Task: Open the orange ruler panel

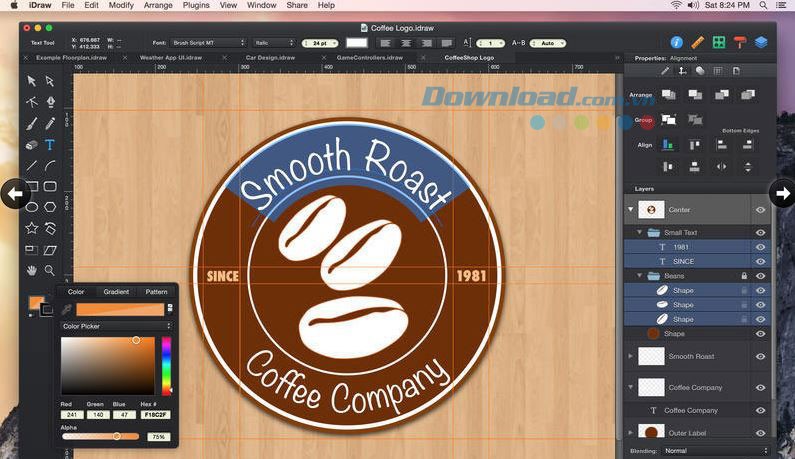Action: click(x=698, y=43)
